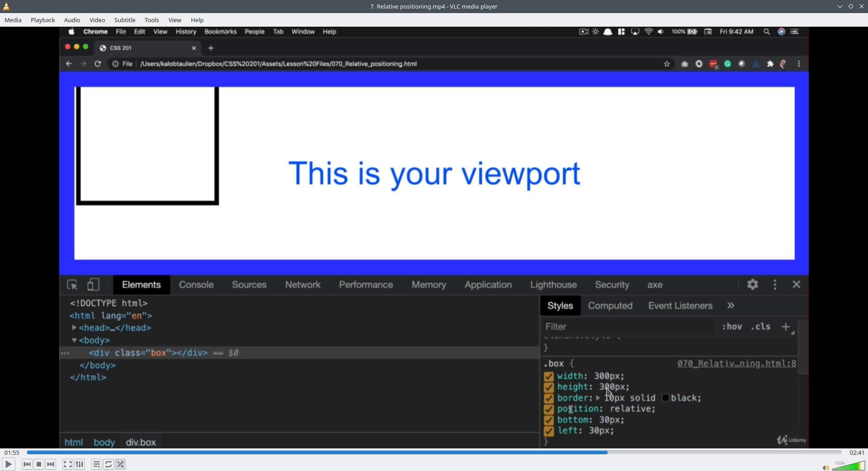Click the VLC seek progress bar
The width and height of the screenshot is (868, 471).
pos(434,452)
